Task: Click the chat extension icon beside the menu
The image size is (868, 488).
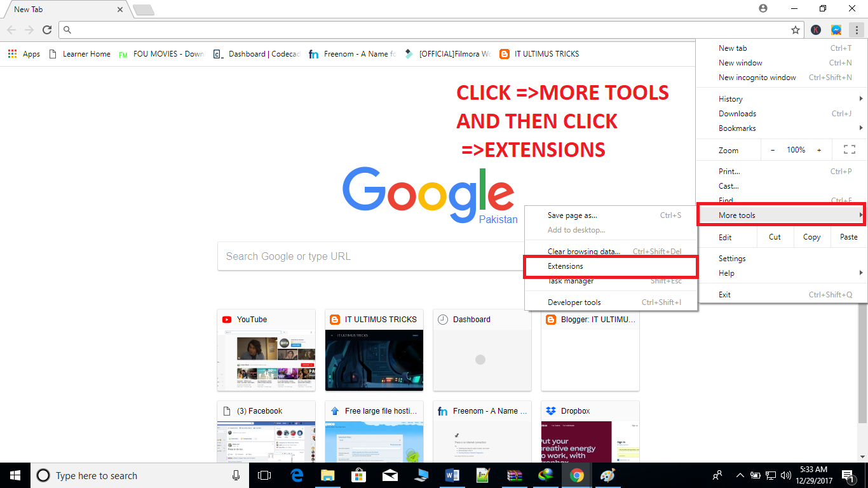Action: [836, 29]
